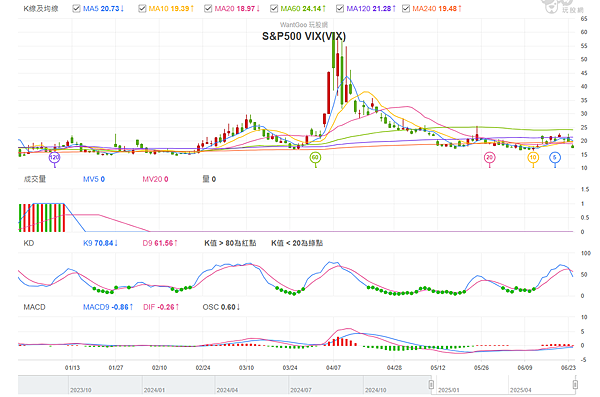Image resolution: width=600 pixels, height=397 pixels.
Task: Click the 2025/01 label in navigator
Action: pyautogui.click(x=448, y=390)
